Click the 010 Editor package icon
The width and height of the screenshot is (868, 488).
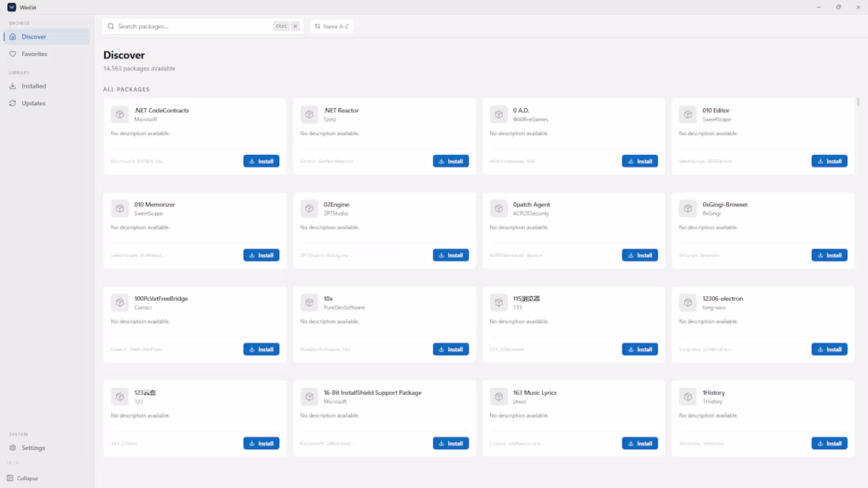tap(688, 114)
